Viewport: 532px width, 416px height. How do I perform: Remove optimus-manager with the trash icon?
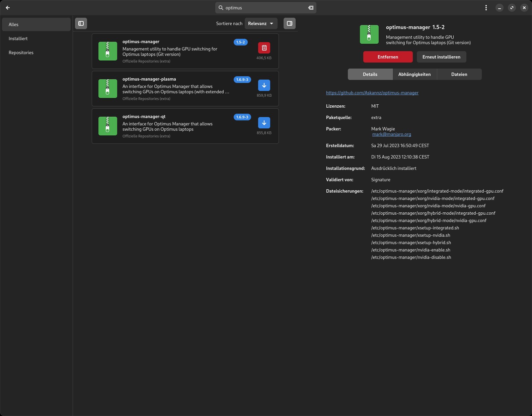click(x=264, y=48)
